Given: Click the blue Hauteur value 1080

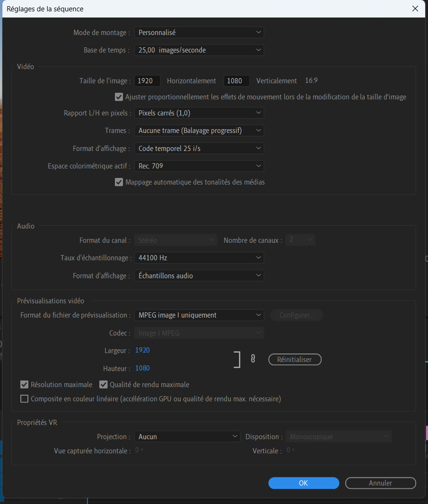Looking at the screenshot, I should click(x=142, y=368).
